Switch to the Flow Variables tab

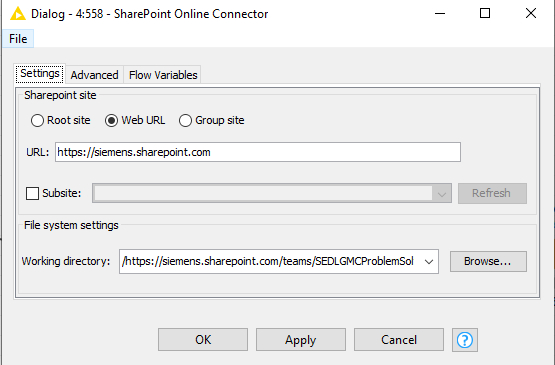pos(163,75)
